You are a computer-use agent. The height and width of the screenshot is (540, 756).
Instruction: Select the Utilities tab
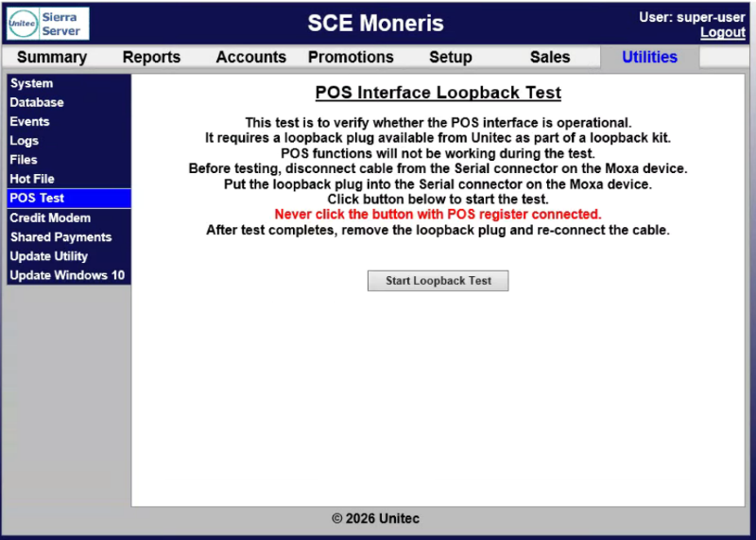point(649,57)
